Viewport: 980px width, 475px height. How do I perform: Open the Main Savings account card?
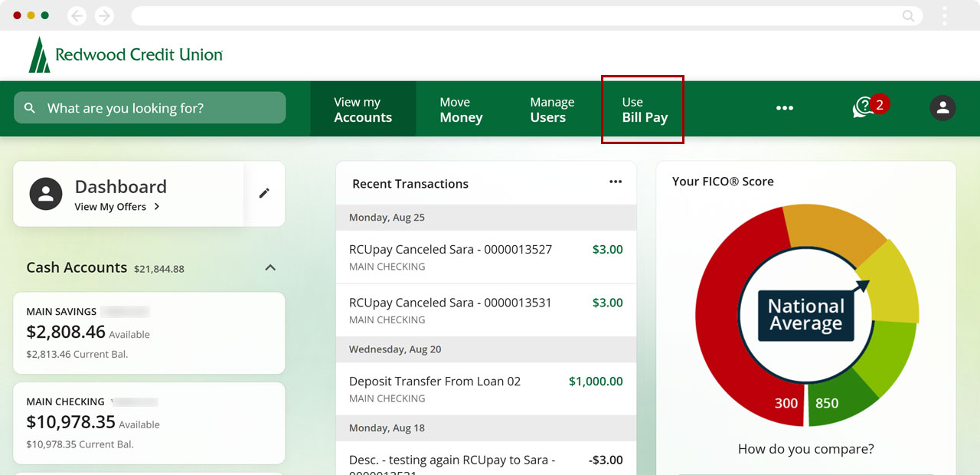(149, 332)
